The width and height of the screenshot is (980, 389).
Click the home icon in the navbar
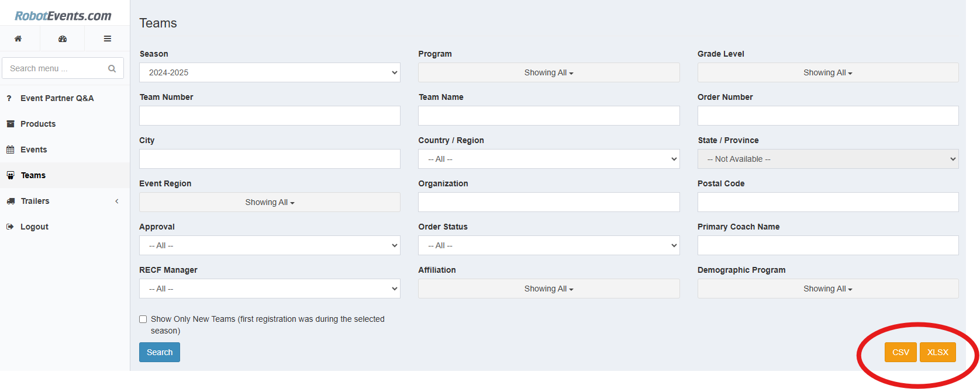click(x=19, y=38)
